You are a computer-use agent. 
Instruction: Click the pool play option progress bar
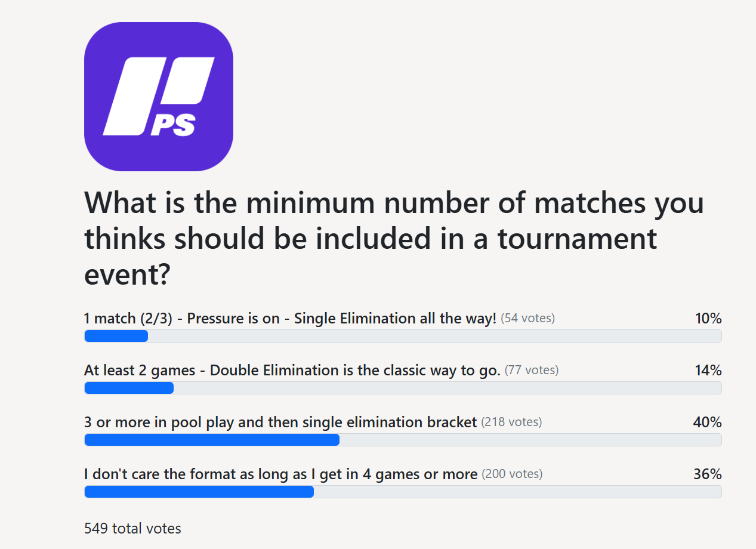click(403, 440)
